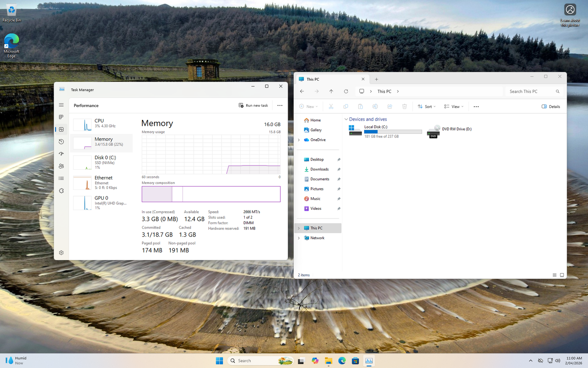Select Downloads in the navigation pane
The image size is (588, 368).
click(319, 169)
